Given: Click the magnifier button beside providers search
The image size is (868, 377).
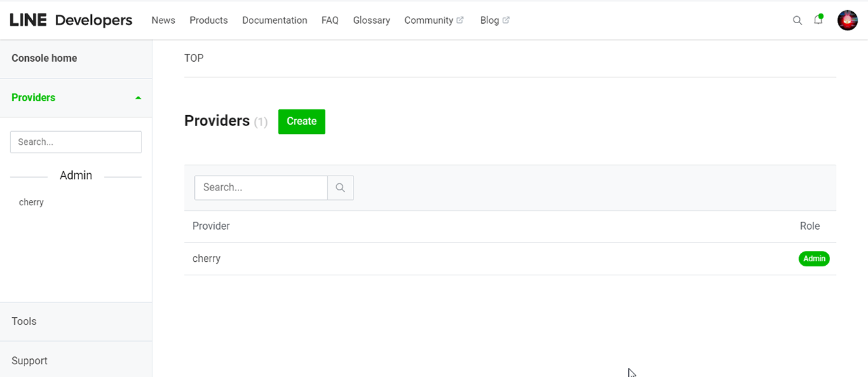Looking at the screenshot, I should [341, 188].
